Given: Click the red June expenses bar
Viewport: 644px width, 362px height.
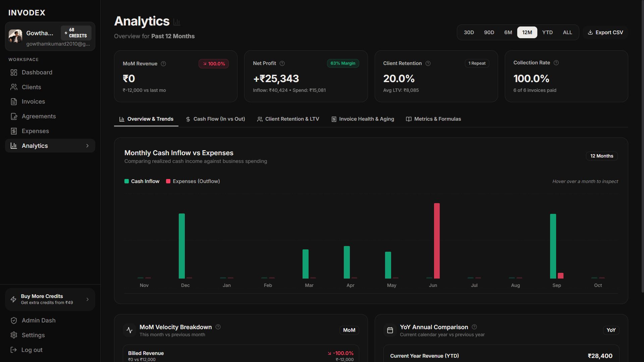Looking at the screenshot, I should 437,241.
